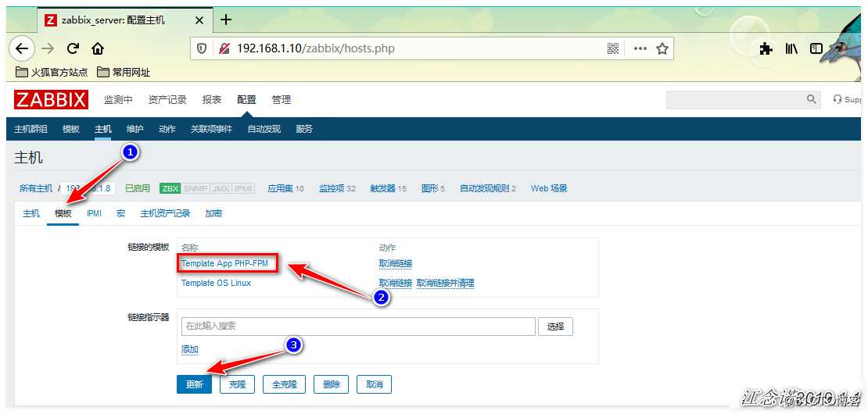Switch to the 主机 form tab
Image resolution: width=868 pixels, height=414 pixels.
click(x=31, y=213)
